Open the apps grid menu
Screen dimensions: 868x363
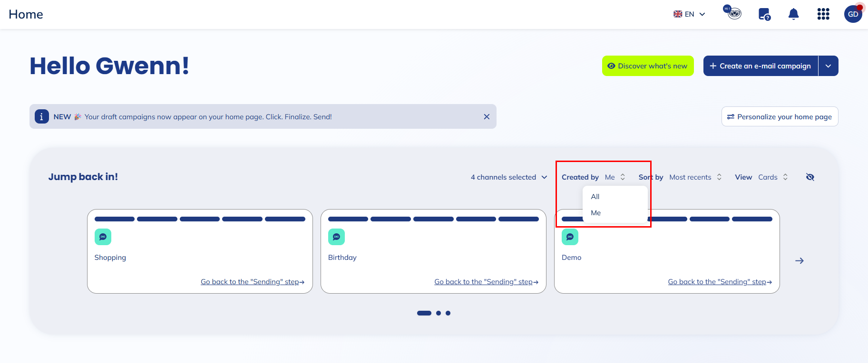point(823,14)
